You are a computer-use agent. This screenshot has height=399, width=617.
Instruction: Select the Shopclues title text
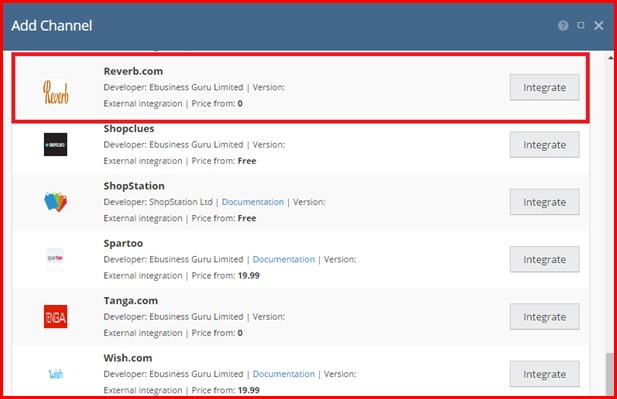[x=129, y=129]
